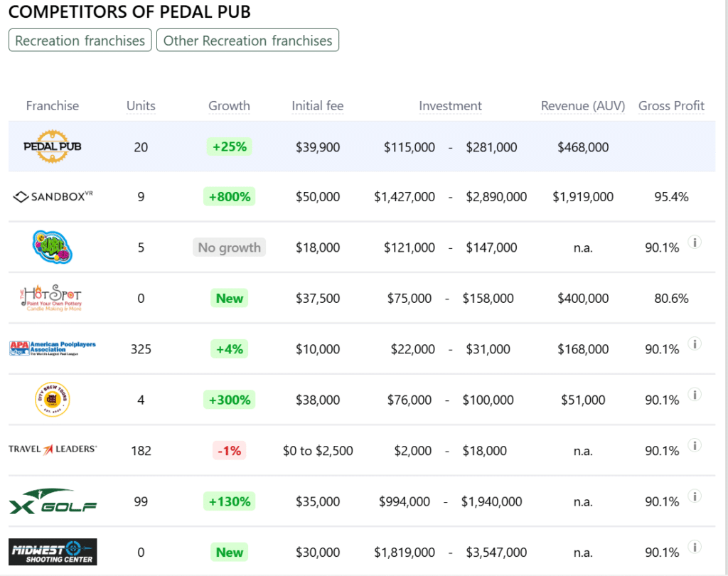Show info icon in the $30,000 fee row
Image resolution: width=728 pixels, height=576 pixels.
(x=695, y=547)
